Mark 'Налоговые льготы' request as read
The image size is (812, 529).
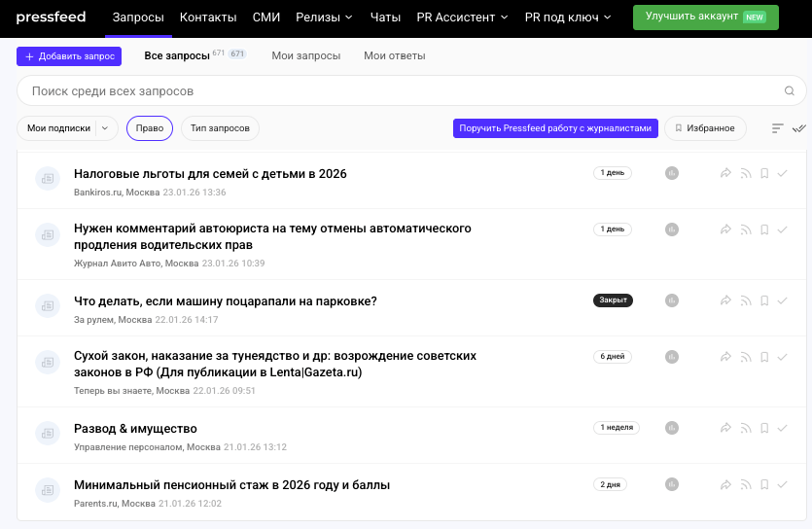[782, 173]
